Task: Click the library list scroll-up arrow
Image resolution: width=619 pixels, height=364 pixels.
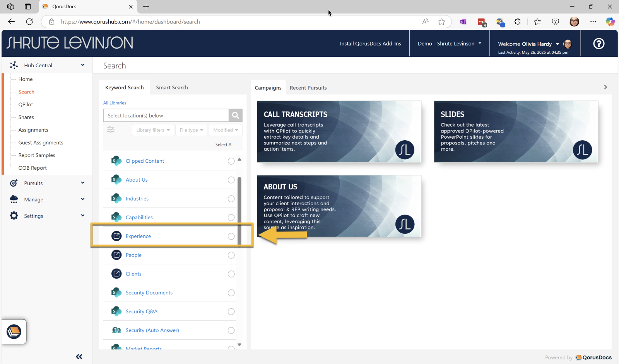Action: (239, 159)
